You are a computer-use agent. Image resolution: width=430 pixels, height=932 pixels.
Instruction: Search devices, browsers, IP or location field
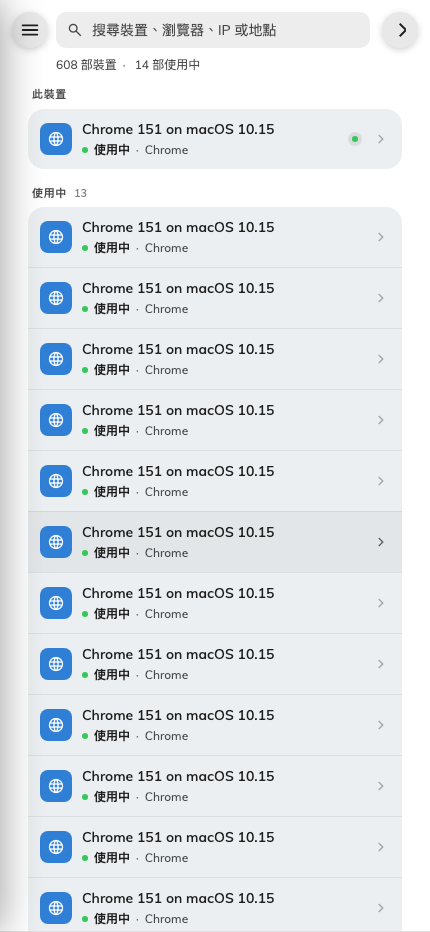[x=213, y=30]
